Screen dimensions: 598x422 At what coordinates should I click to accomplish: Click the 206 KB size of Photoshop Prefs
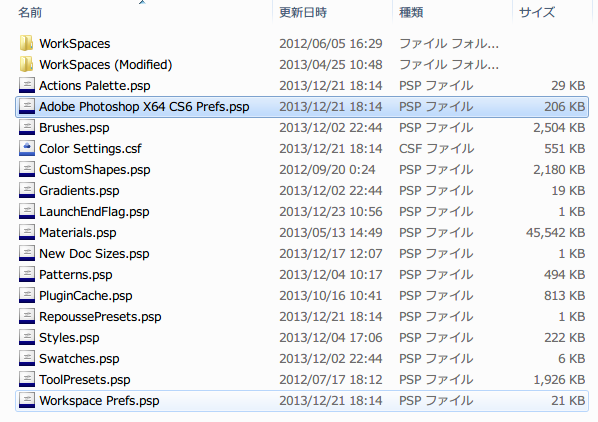(x=564, y=107)
